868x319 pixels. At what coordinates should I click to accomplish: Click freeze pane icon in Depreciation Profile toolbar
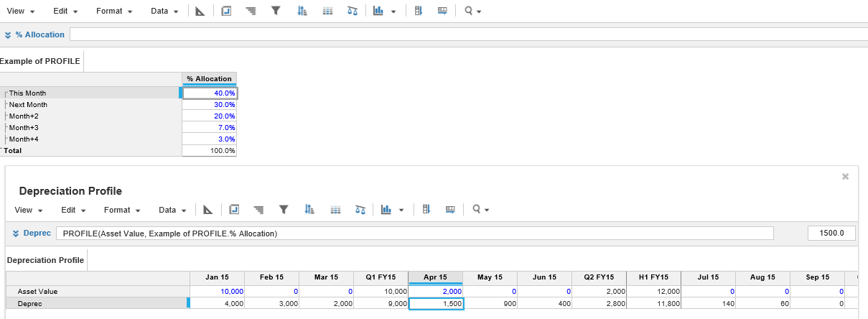pos(234,210)
